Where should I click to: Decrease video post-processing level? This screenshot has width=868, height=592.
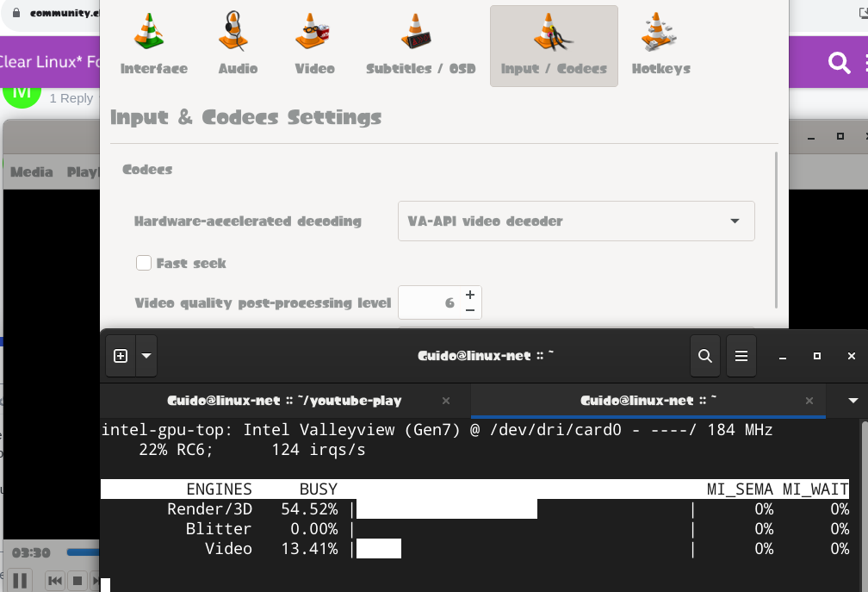(470, 310)
